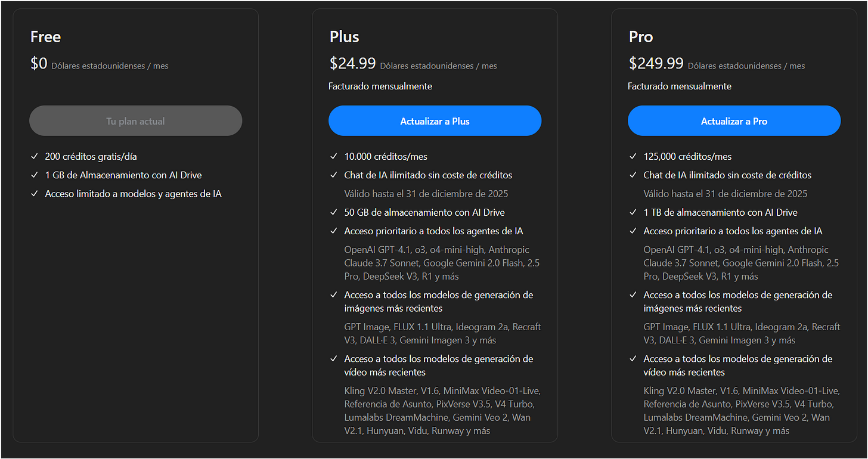The width and height of the screenshot is (868, 459).
Task: Click checkmark beside Acceso limitado a modelos
Action: click(34, 194)
